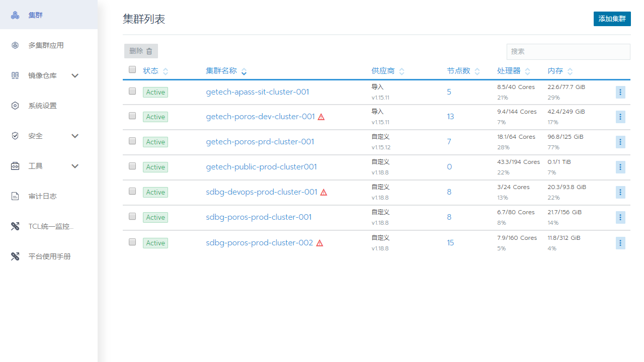
Task: Open actions menu for sdbg-poros-prod-cluster-002
Action: pos(620,243)
